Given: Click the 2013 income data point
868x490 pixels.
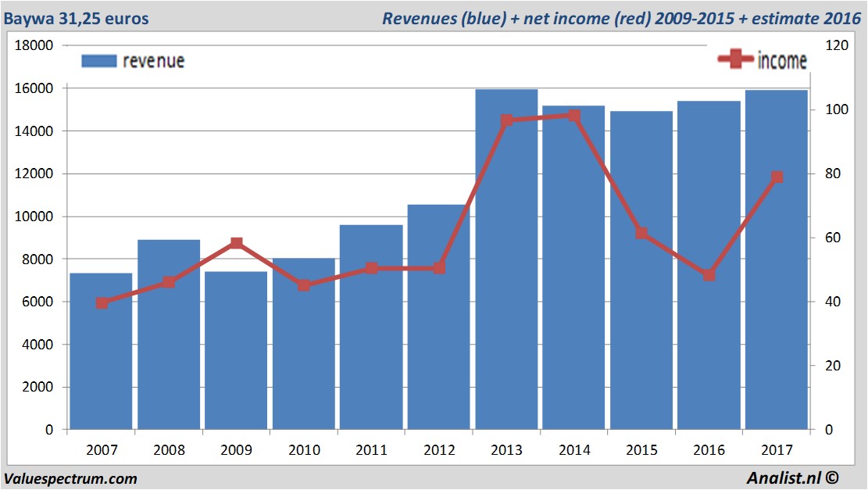Looking at the screenshot, I should tap(506, 120).
